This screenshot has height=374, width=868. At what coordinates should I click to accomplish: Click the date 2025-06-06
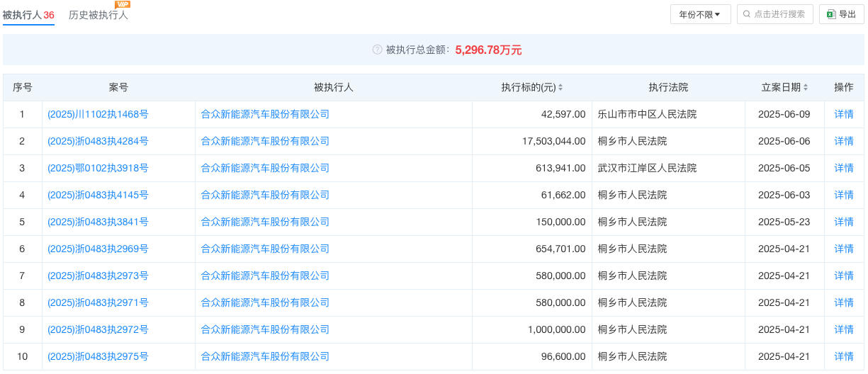(784, 141)
